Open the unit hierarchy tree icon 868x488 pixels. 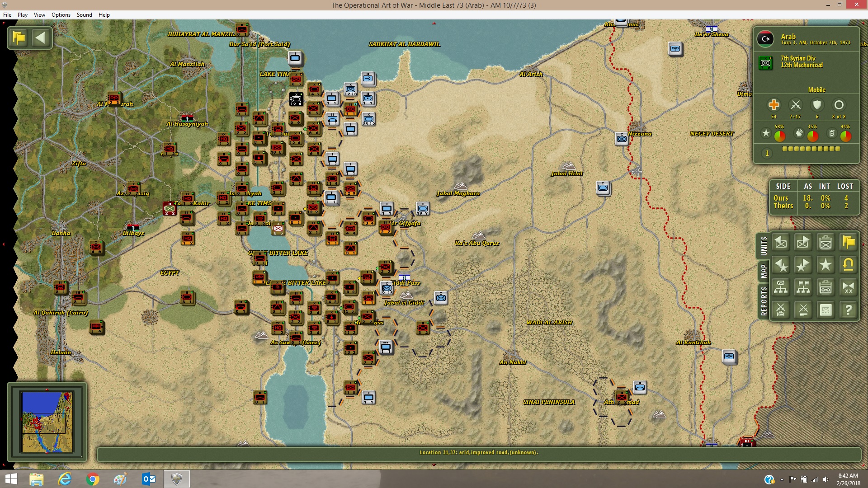click(x=781, y=287)
